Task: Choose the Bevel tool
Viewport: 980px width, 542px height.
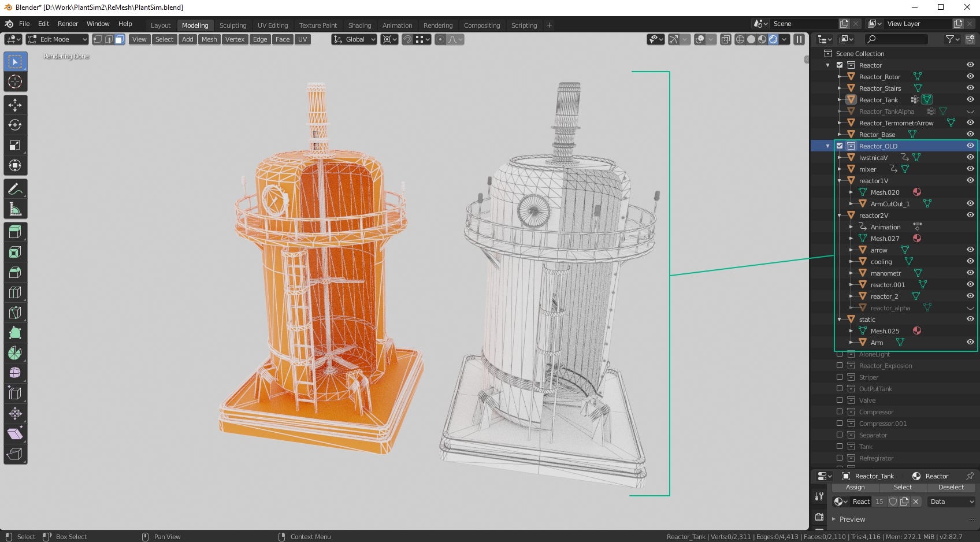Action: tap(15, 272)
